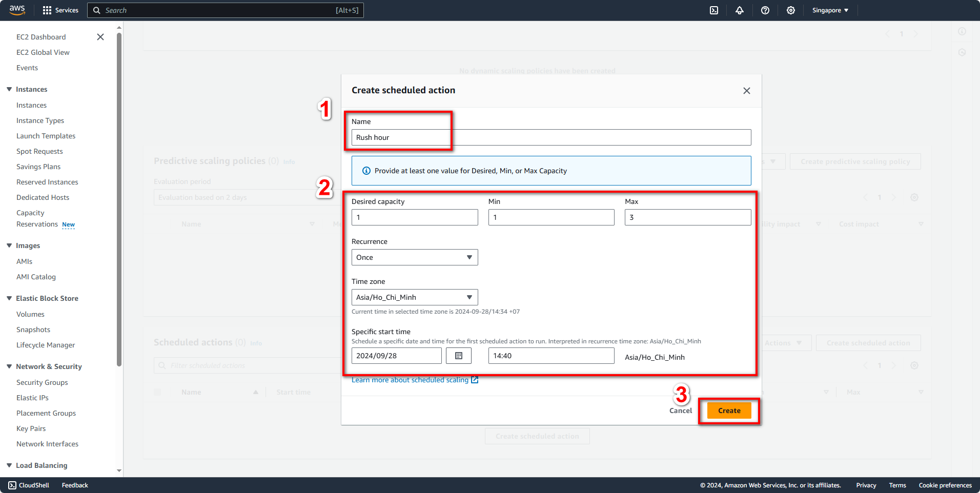Open the account settings gear icon
Image resolution: width=980 pixels, height=493 pixels.
point(790,10)
